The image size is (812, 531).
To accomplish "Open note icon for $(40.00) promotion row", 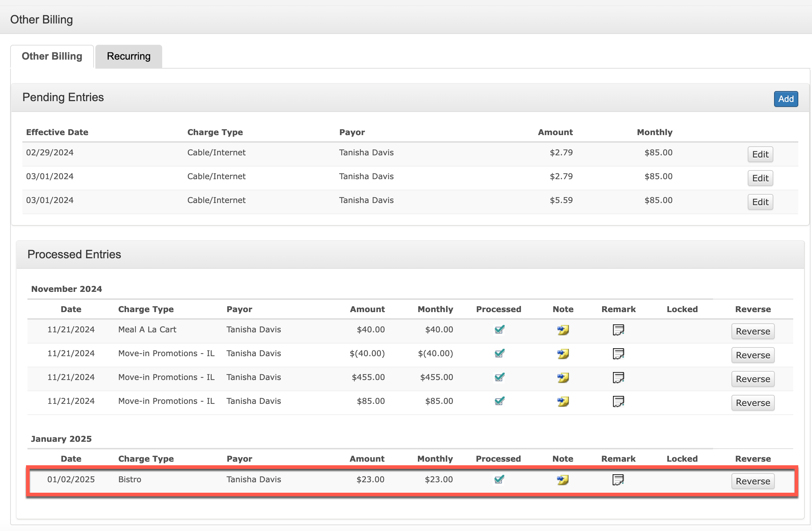I will pos(563,354).
